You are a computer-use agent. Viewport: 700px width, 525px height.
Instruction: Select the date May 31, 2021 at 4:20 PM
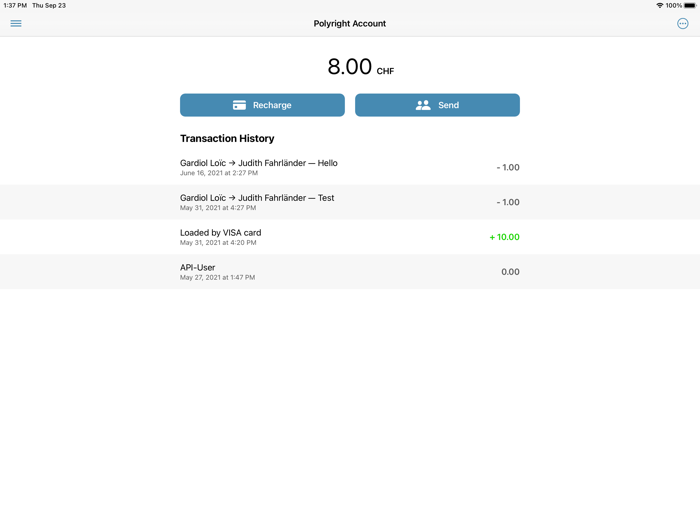click(x=218, y=243)
